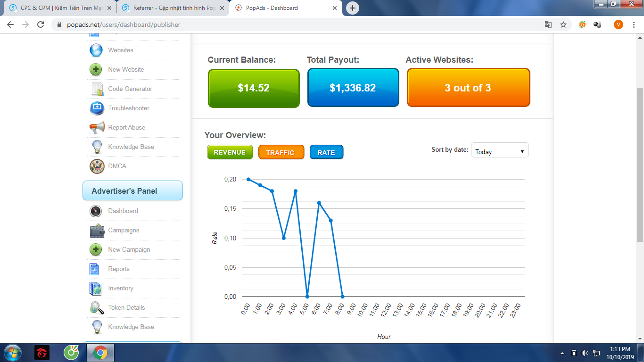Click the "Total Payout:" label
Image resolution: width=644 pixels, height=362 pixels.
333,60
